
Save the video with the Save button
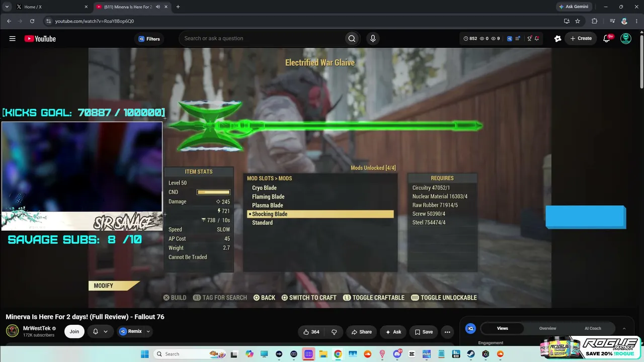point(424,332)
